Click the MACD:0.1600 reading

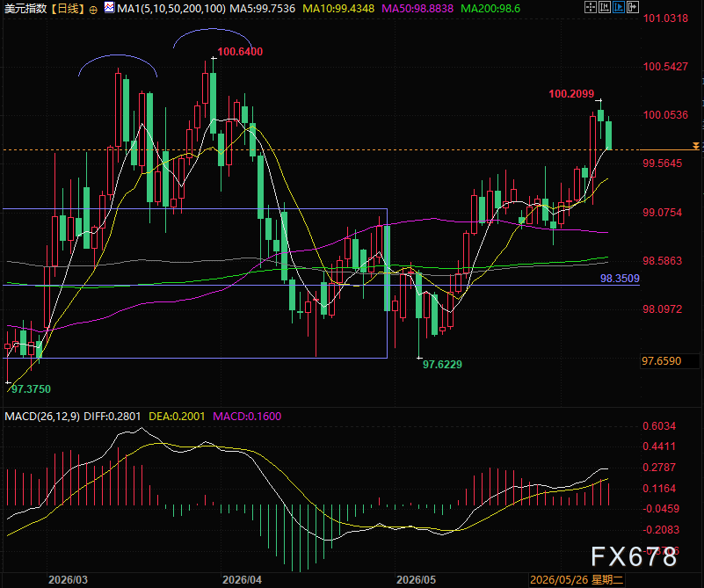247,416
